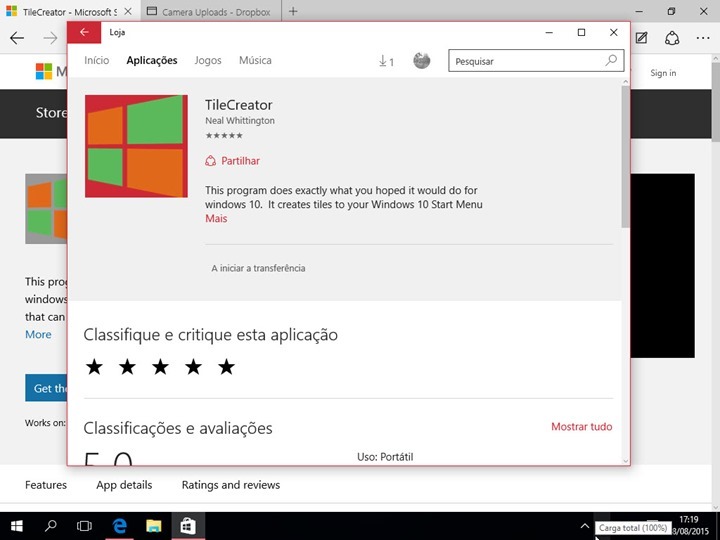The image size is (720, 540).
Task: Click the Neal Whittington publisher name
Action: (x=240, y=120)
